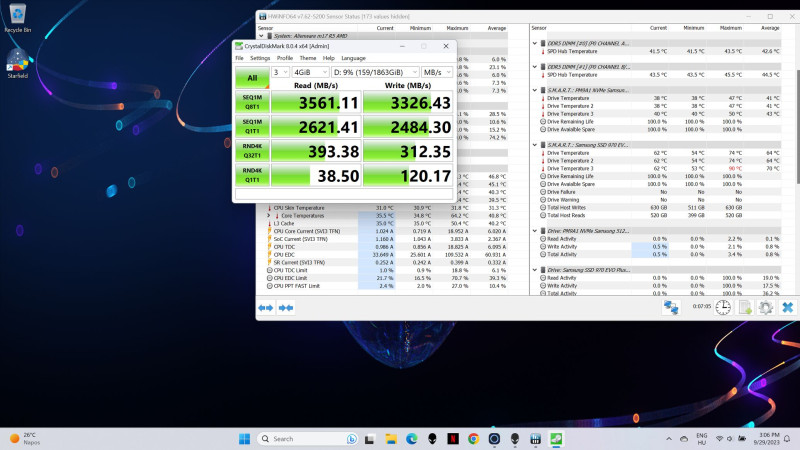800x450 pixels.
Task: Click the HWiNFO network computers icon
Action: [x=670, y=307]
